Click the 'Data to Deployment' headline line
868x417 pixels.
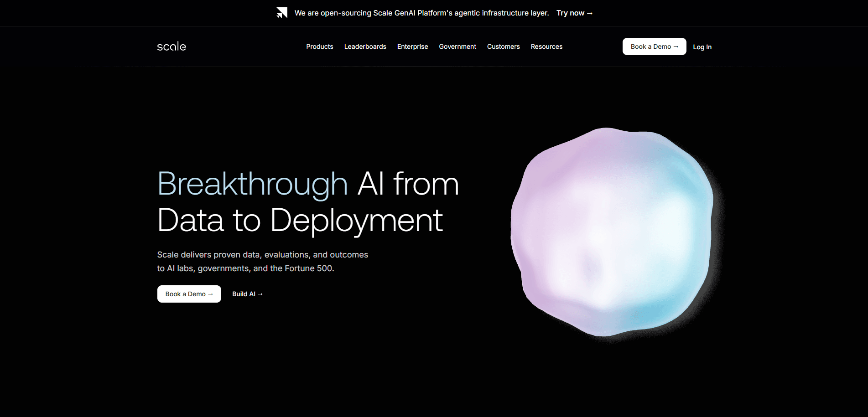click(300, 221)
